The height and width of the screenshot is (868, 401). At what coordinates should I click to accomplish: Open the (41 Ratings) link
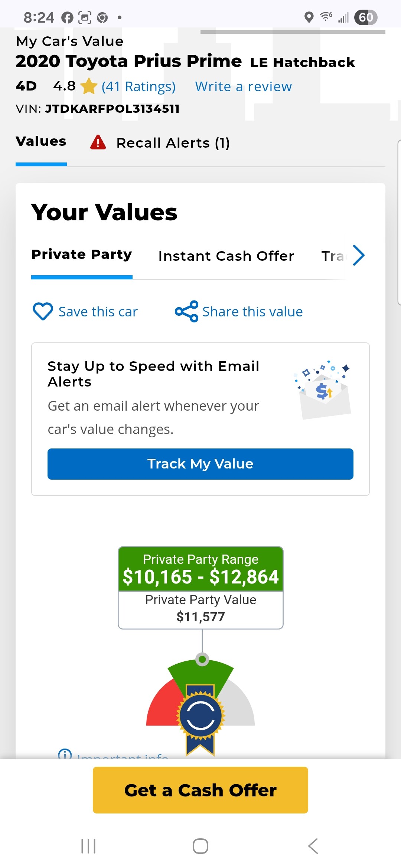pyautogui.click(x=138, y=86)
